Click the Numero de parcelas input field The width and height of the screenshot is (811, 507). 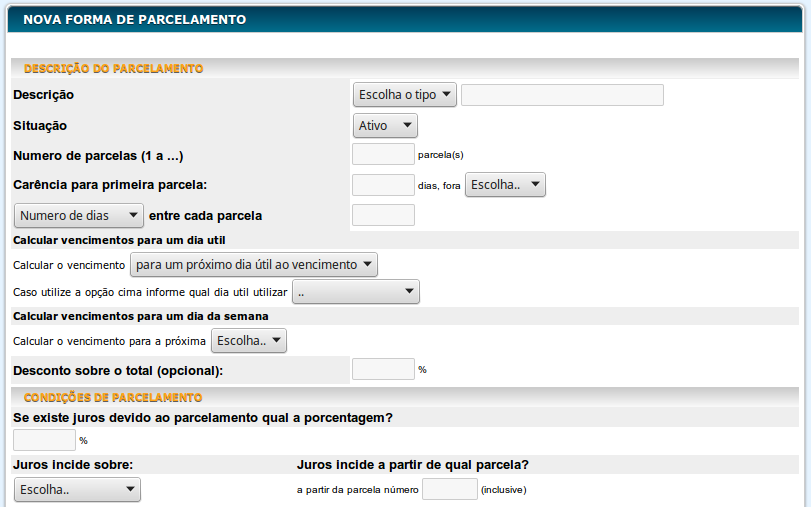tap(383, 154)
